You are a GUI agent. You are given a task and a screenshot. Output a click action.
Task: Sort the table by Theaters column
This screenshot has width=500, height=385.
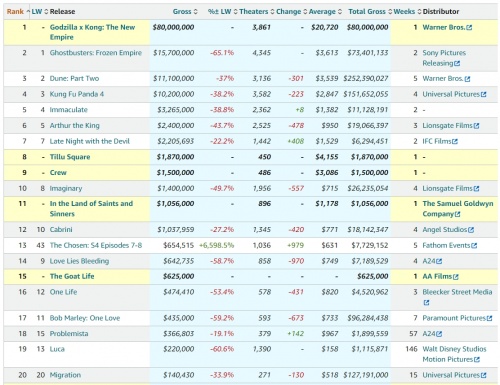[x=254, y=12]
